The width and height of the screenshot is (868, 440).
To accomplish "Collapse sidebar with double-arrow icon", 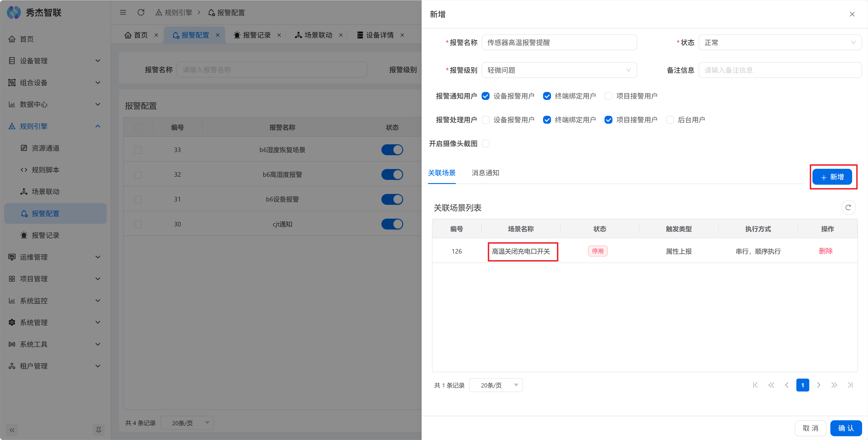I will click(12, 430).
